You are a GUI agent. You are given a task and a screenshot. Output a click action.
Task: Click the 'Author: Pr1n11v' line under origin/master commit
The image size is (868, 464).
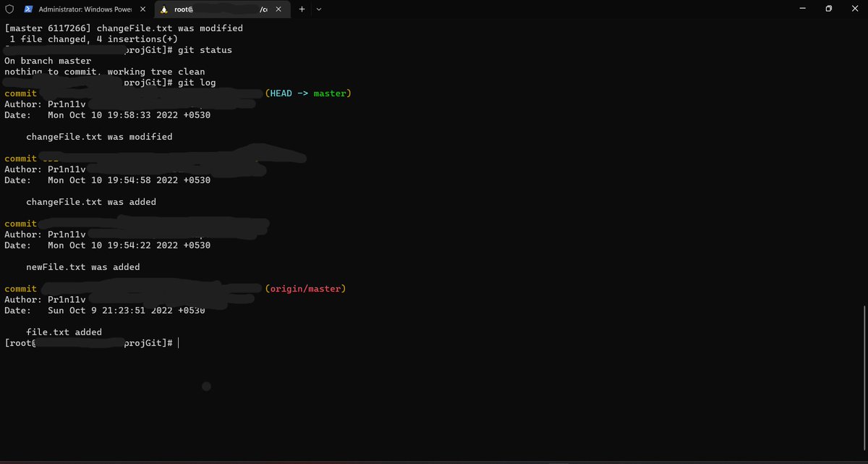pyautogui.click(x=45, y=300)
